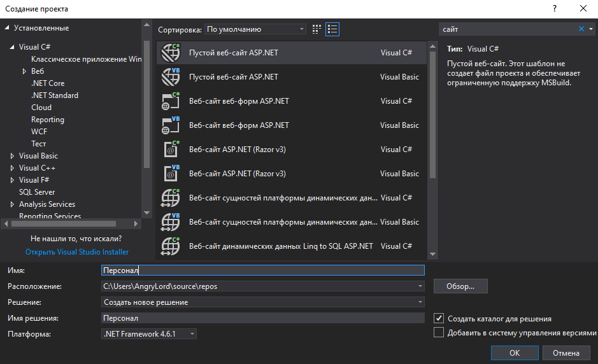Select the .NET Core tree item
The height and width of the screenshot is (364, 598).
tap(48, 83)
